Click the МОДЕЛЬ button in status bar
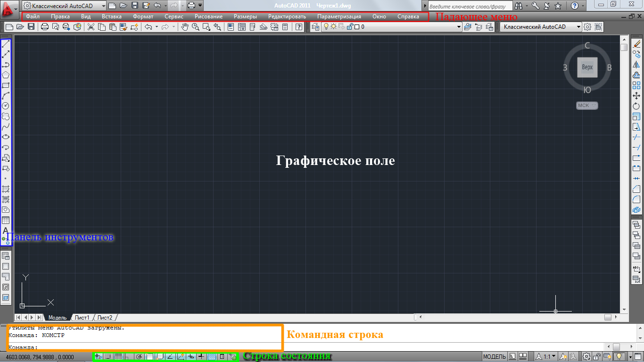This screenshot has height=362, width=644. (x=495, y=356)
